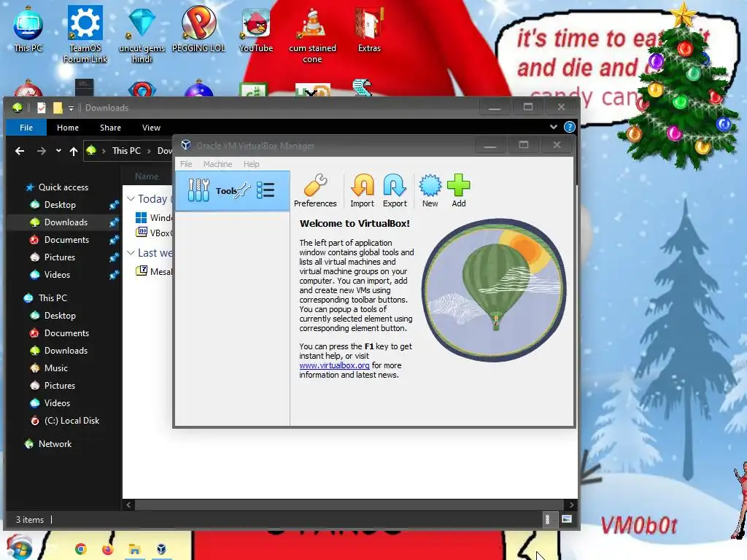Open Videos under Quick access
This screenshot has width=747, height=560.
pos(57,275)
